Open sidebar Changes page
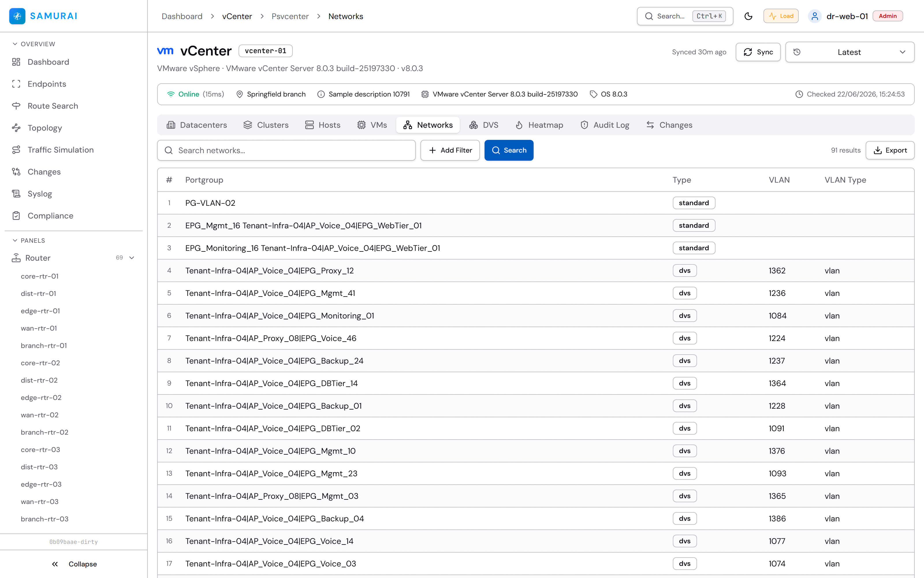 tap(73, 172)
